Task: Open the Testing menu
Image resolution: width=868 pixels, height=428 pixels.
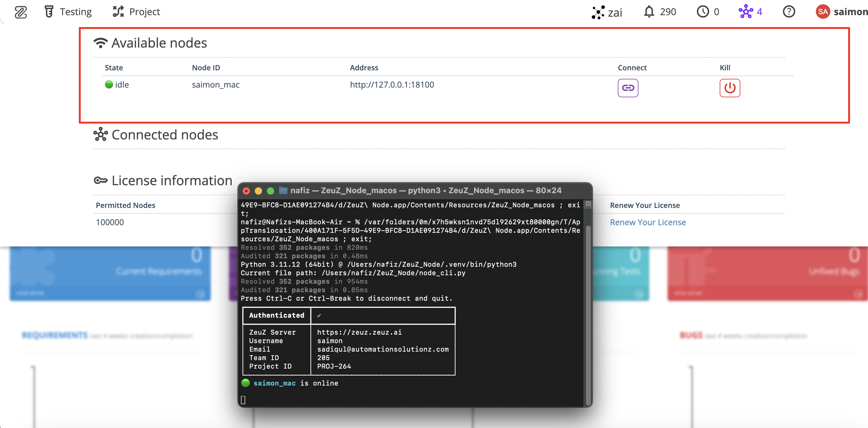Action: point(68,12)
